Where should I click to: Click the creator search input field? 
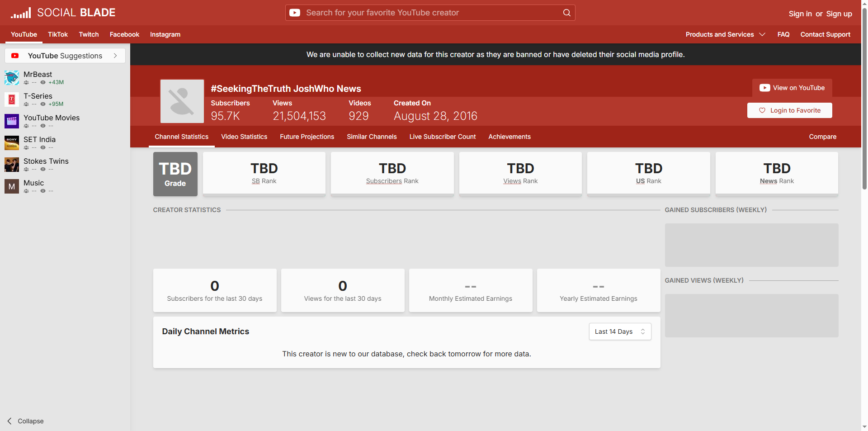(430, 13)
